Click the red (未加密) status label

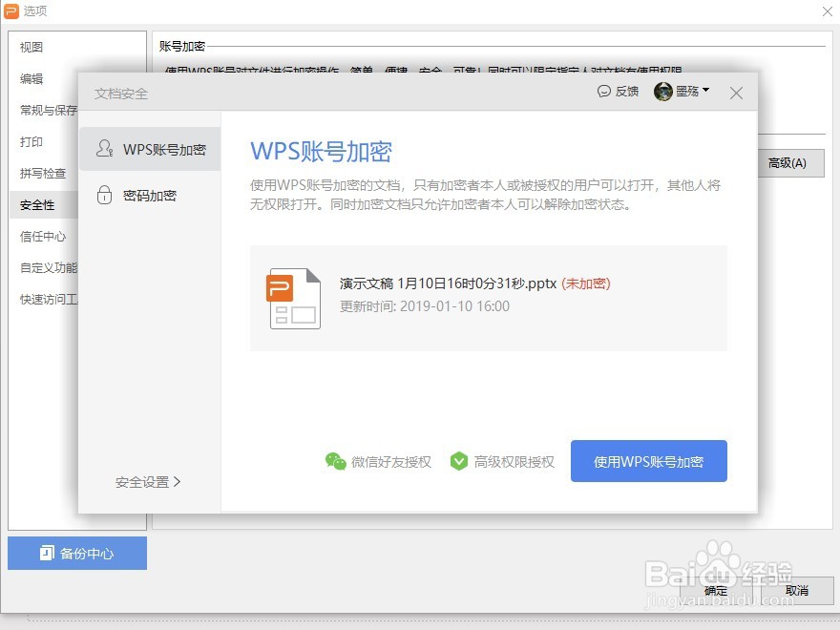click(586, 283)
